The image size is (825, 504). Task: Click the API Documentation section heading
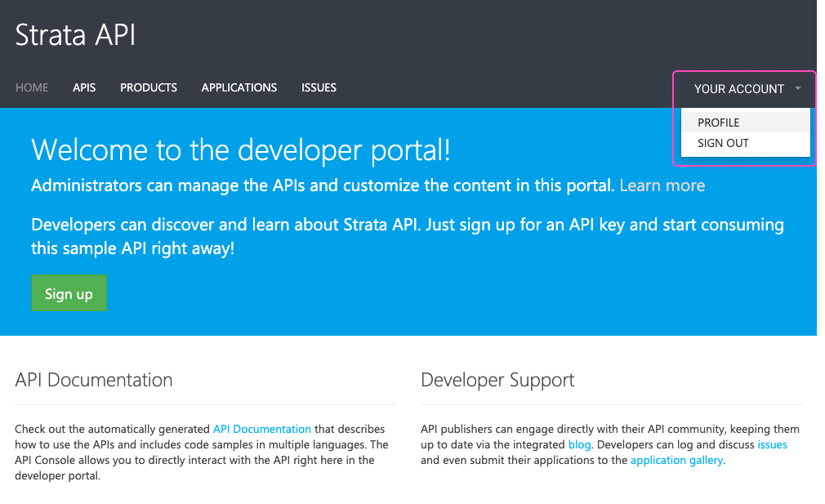click(x=93, y=380)
